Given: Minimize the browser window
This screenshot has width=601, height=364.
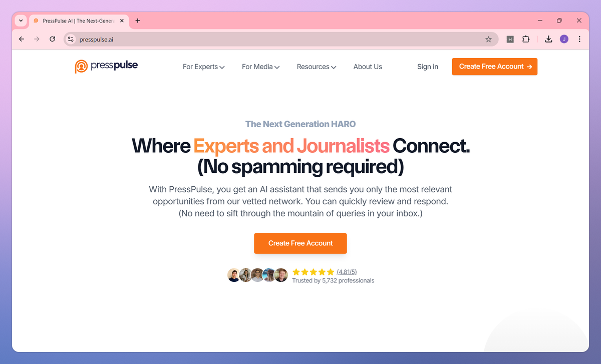Looking at the screenshot, I should tap(540, 21).
